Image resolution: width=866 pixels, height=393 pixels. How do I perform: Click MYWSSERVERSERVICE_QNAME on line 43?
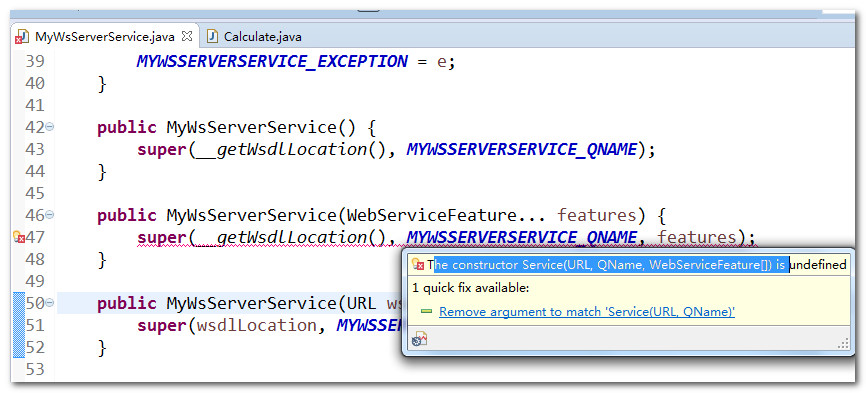521,150
